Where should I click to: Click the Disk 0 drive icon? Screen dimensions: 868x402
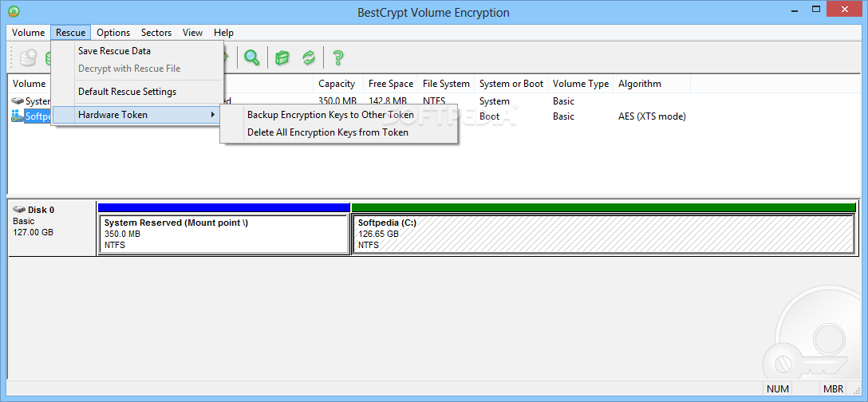(x=19, y=210)
